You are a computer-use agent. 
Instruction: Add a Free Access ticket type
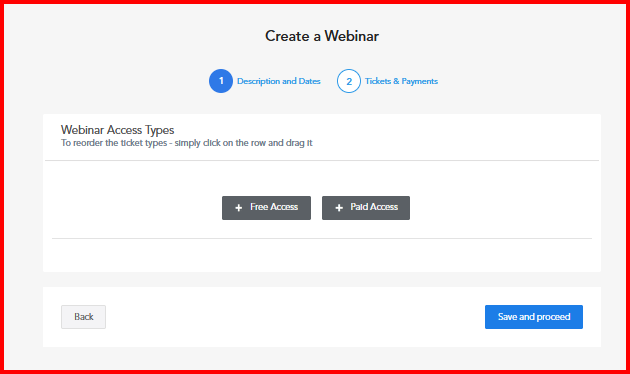(x=266, y=208)
